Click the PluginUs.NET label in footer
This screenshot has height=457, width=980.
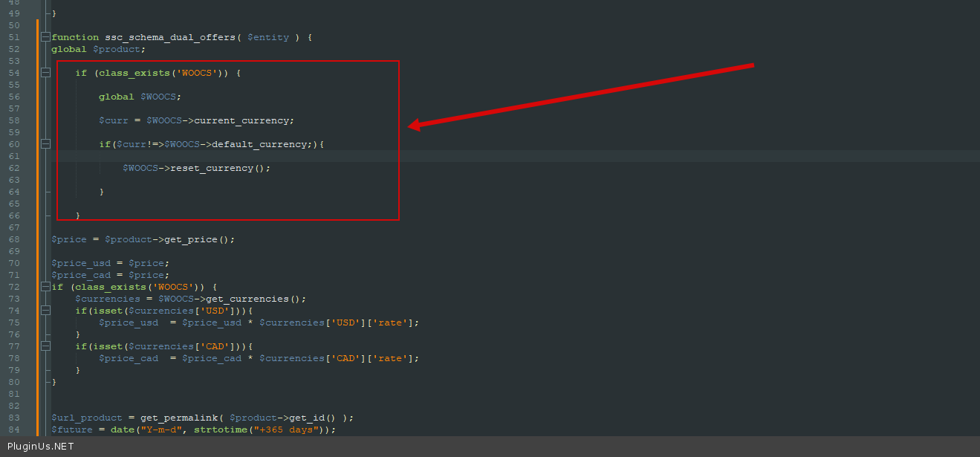[x=41, y=447]
